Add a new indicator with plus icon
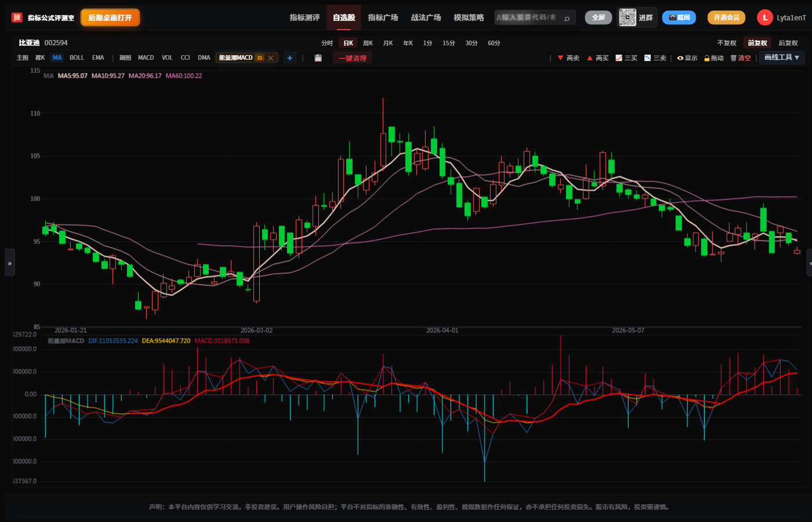This screenshot has width=812, height=522. click(x=289, y=58)
